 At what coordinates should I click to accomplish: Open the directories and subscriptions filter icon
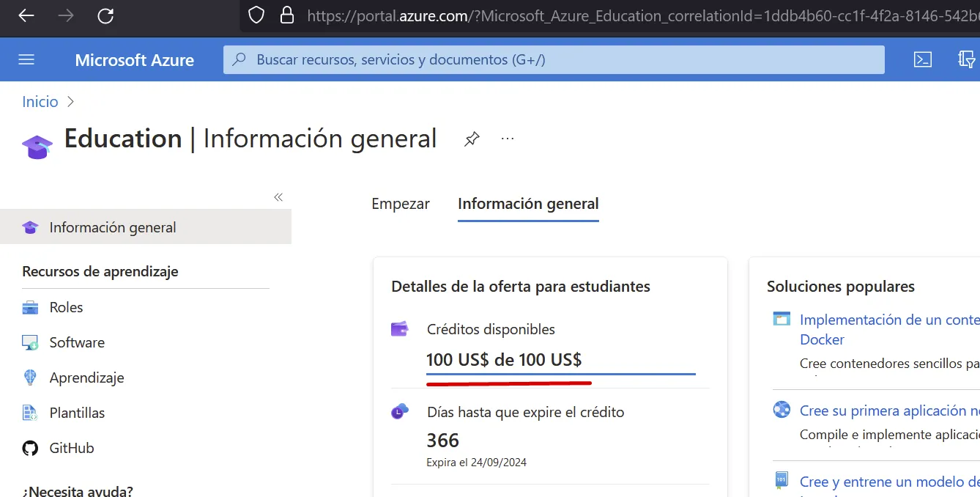click(968, 59)
